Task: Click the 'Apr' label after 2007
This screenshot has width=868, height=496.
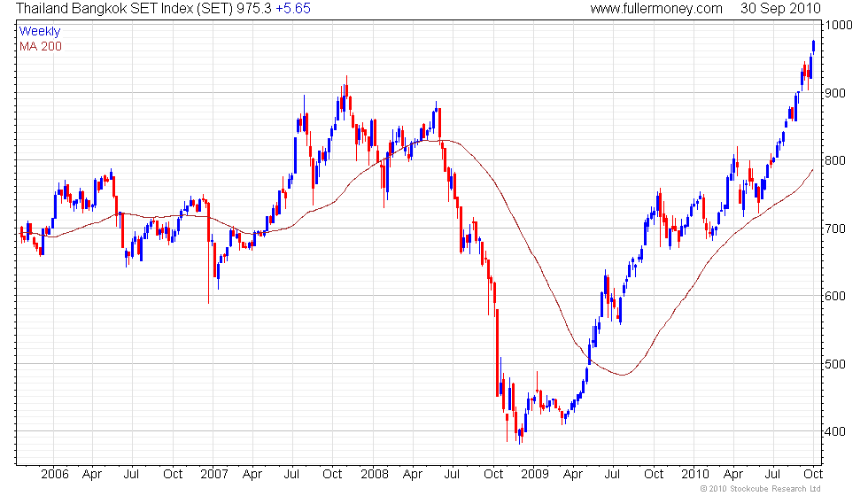Action: tap(252, 475)
